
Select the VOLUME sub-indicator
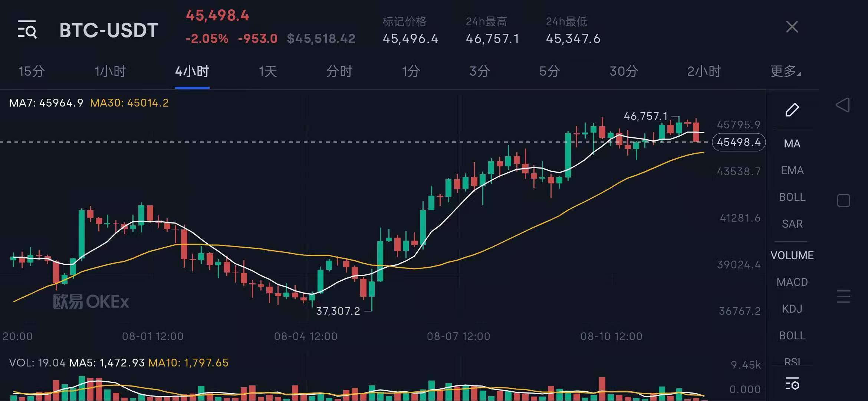pos(792,255)
